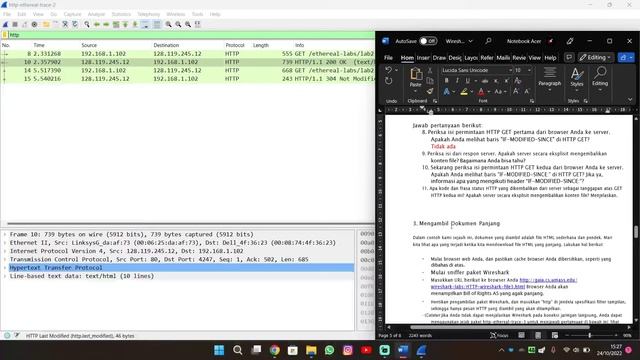Open Word File backstage tab
The image size is (640, 360).
pos(388,58)
